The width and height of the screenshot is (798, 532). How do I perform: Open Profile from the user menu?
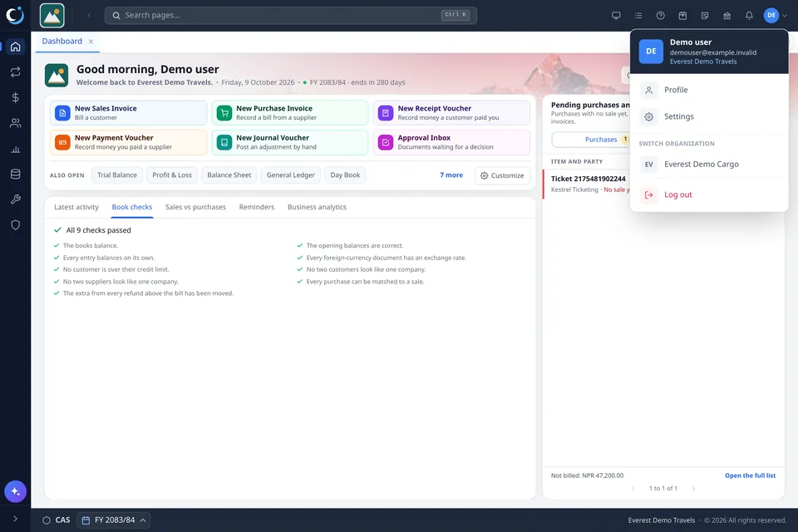point(709,90)
